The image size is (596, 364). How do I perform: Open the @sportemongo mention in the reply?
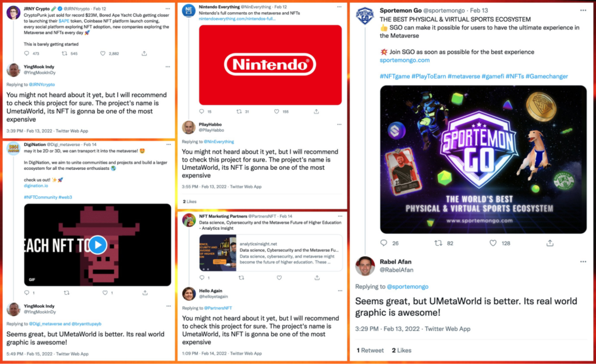tap(407, 287)
